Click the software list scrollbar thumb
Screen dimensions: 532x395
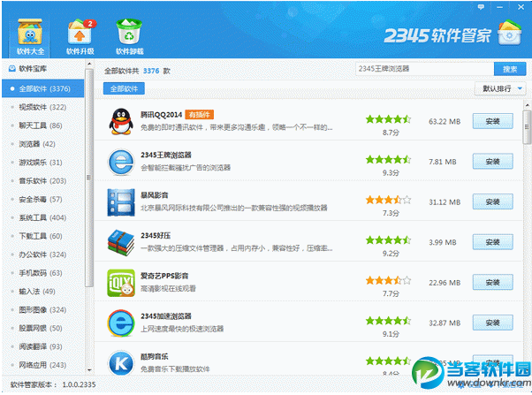[x=527, y=127]
